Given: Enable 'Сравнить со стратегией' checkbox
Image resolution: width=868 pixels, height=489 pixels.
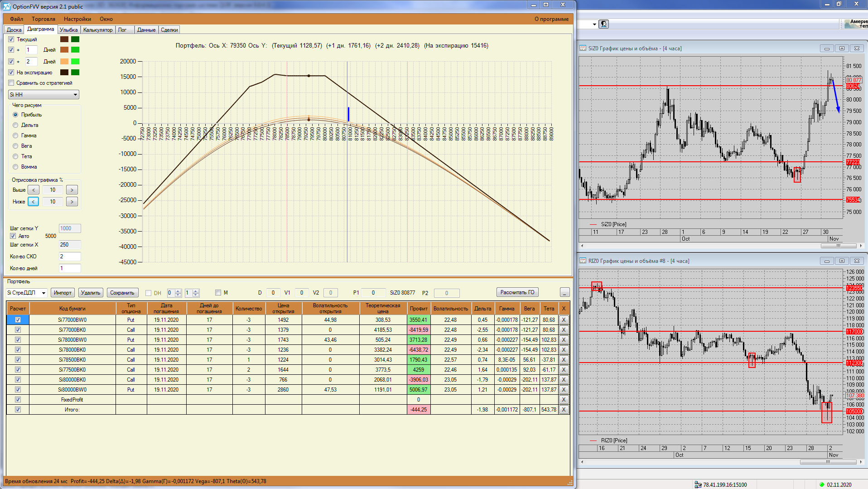Looking at the screenshot, I should coord(11,83).
